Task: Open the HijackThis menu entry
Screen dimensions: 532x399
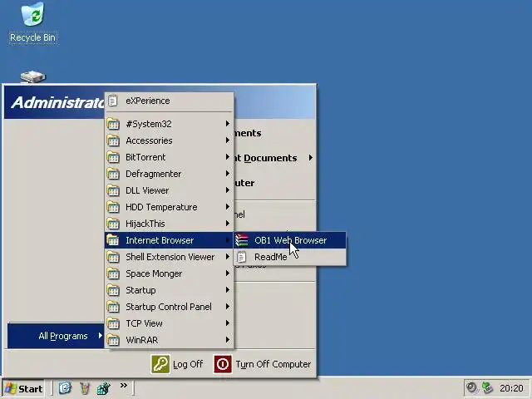Action: coord(169,224)
